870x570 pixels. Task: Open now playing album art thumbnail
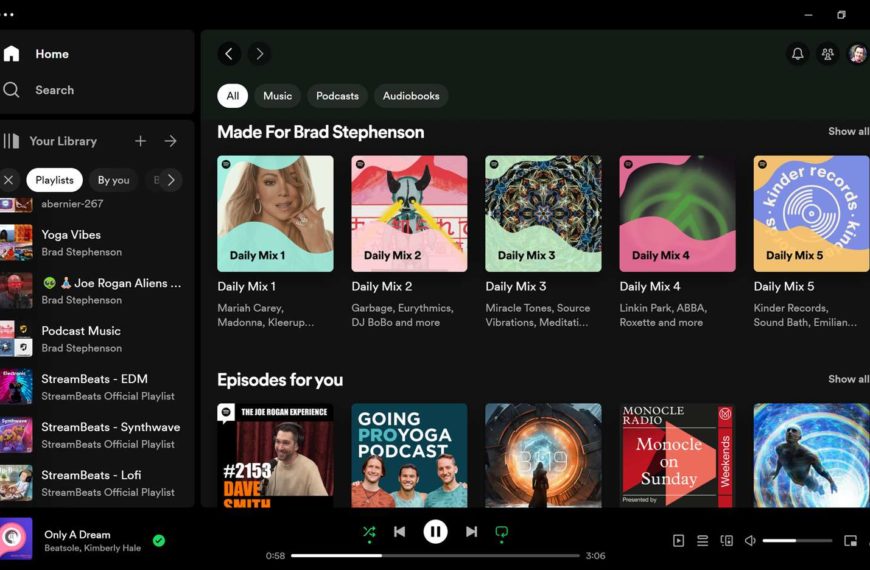[16, 538]
